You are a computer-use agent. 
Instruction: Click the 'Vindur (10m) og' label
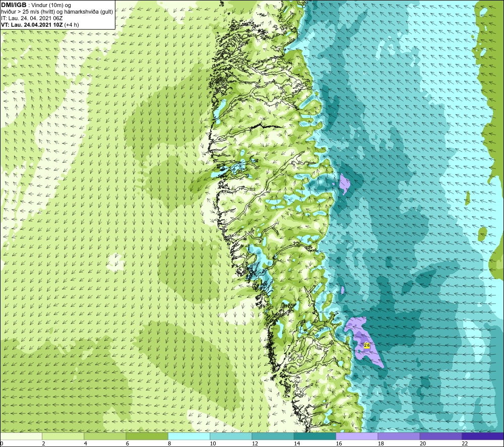point(52,6)
